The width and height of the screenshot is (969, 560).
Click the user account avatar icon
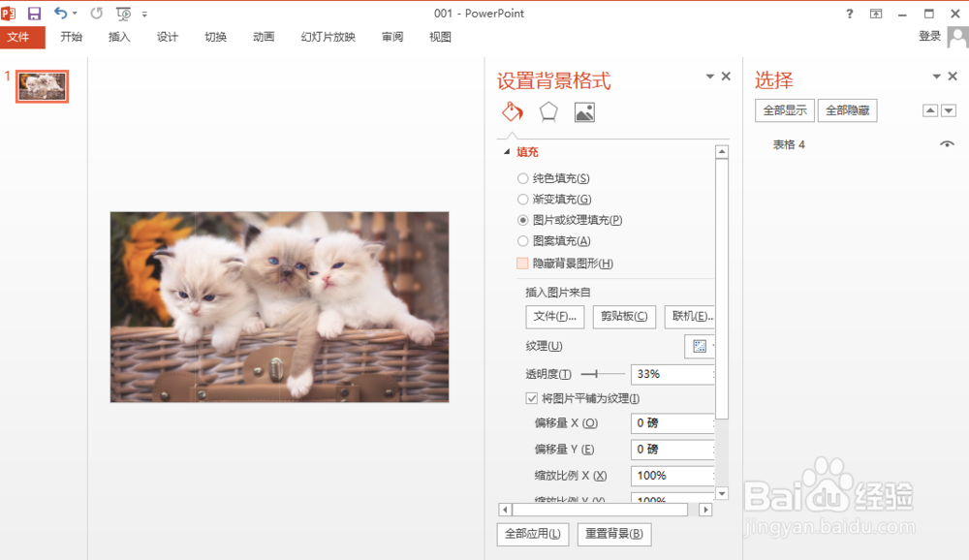click(x=958, y=37)
